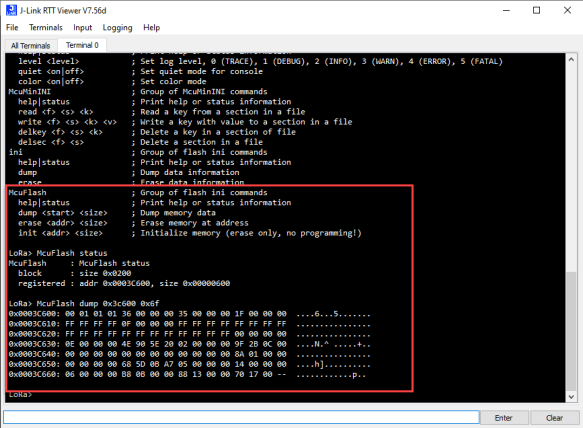Click the '0x0003C660:' dump row address

35,374
